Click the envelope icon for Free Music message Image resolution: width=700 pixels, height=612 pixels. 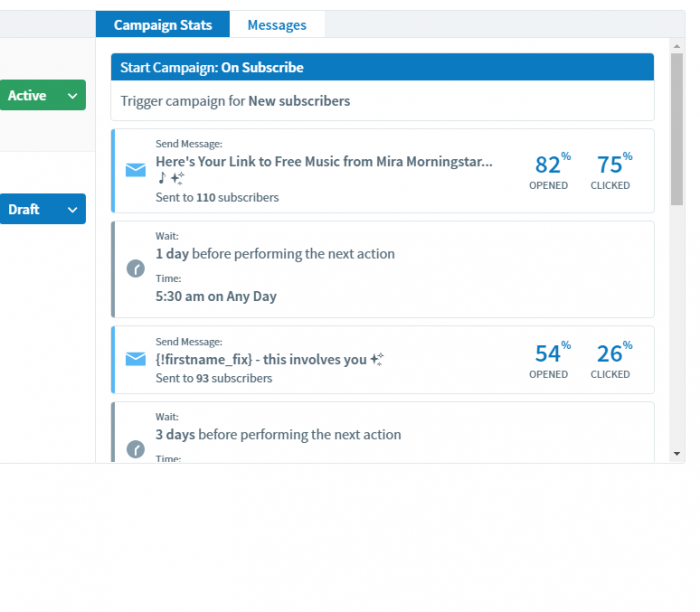tap(135, 170)
